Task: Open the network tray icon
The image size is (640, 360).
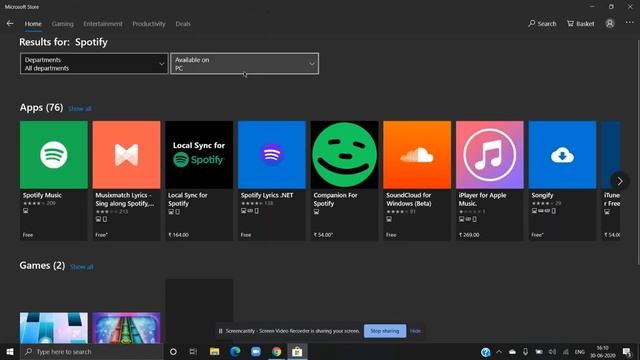Action: (566, 352)
